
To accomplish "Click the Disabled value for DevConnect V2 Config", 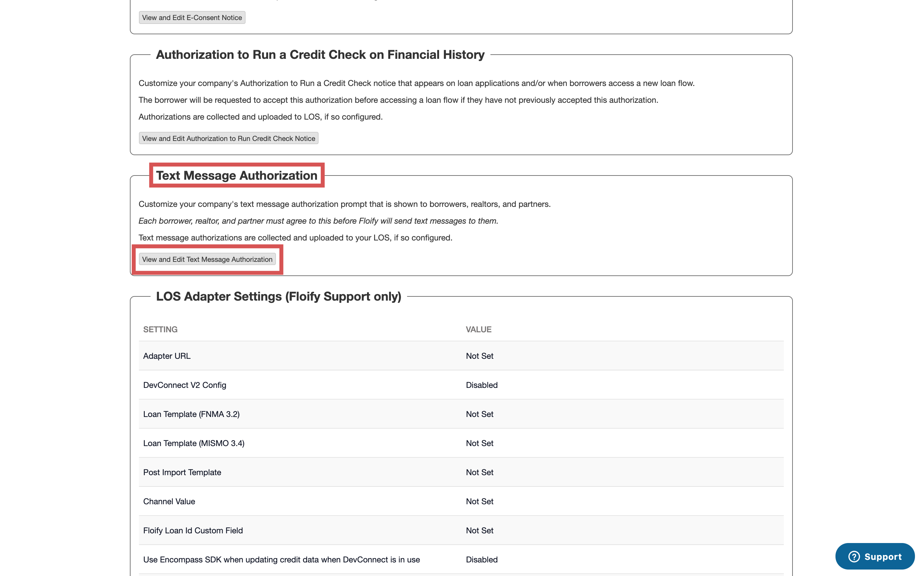I will tap(481, 385).
